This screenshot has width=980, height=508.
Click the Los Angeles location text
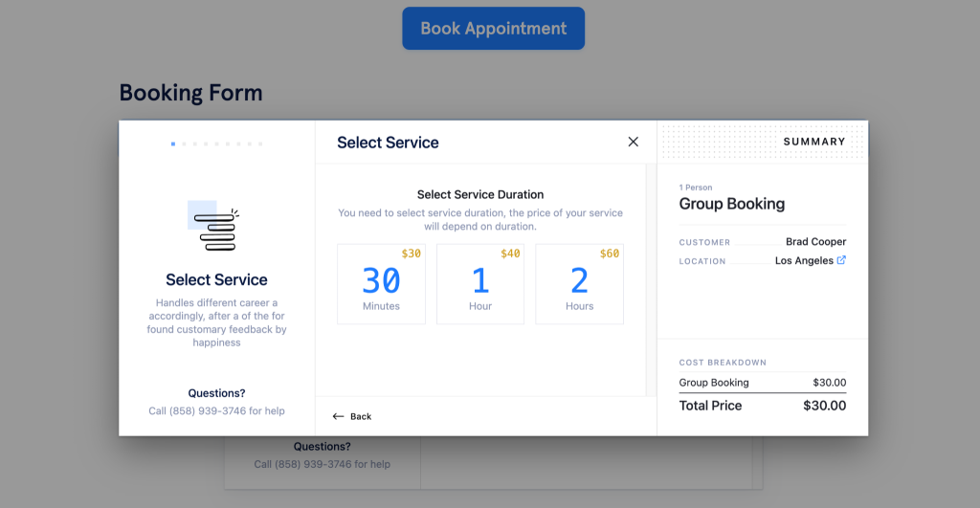click(804, 260)
